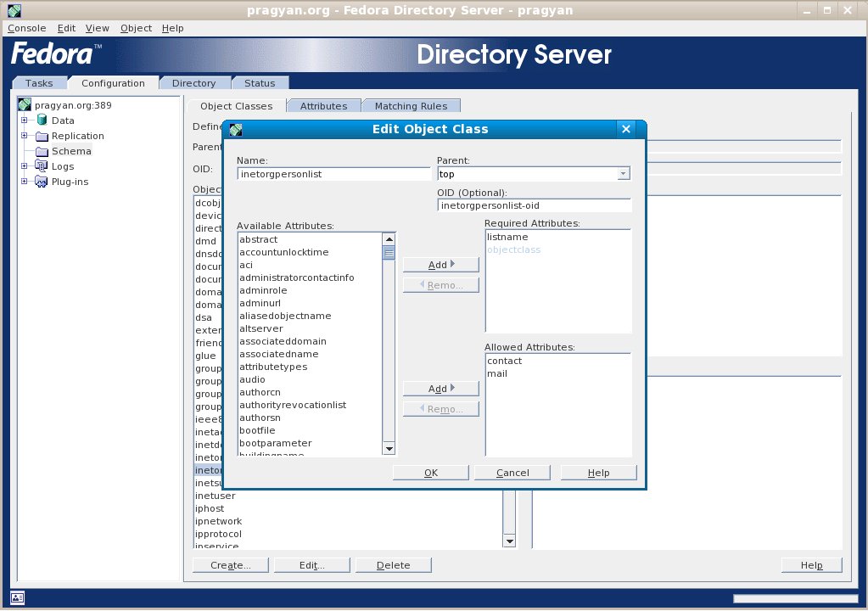
Task: Expand the Data tree node
Action: pos(24,121)
